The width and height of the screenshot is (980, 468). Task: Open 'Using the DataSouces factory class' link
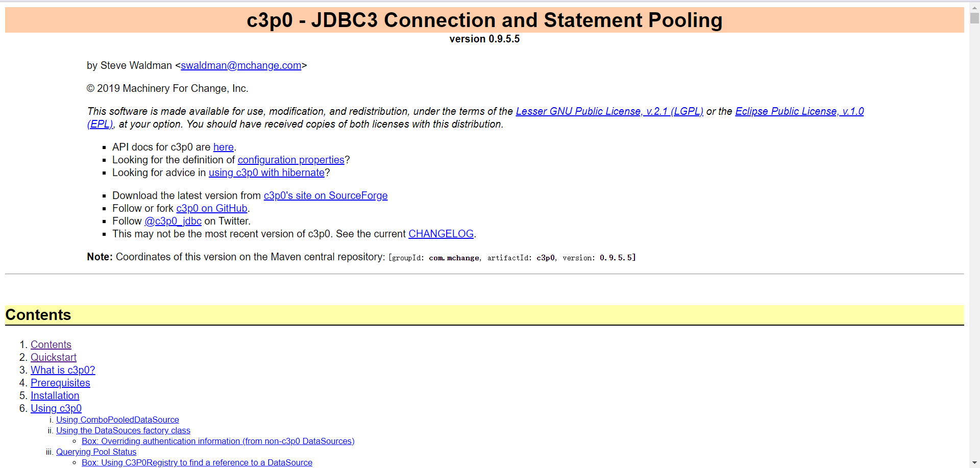pos(123,430)
